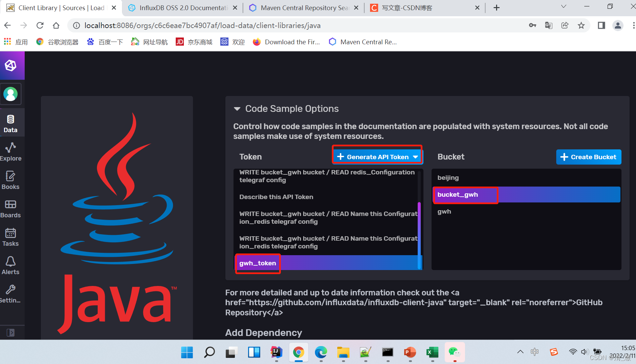Open PowerPoint from the taskbar
Image resolution: width=636 pixels, height=364 pixels.
tap(410, 352)
